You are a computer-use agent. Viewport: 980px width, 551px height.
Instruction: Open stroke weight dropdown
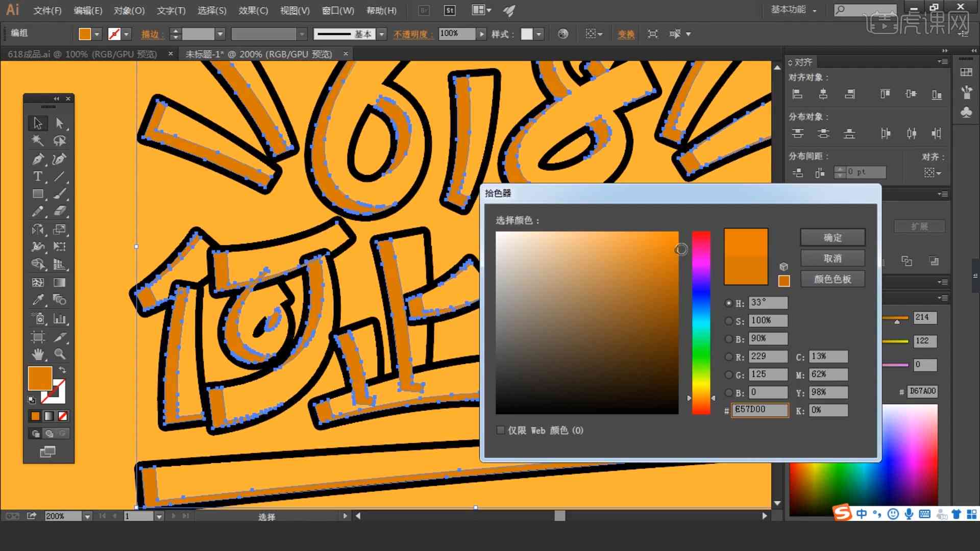pos(220,34)
